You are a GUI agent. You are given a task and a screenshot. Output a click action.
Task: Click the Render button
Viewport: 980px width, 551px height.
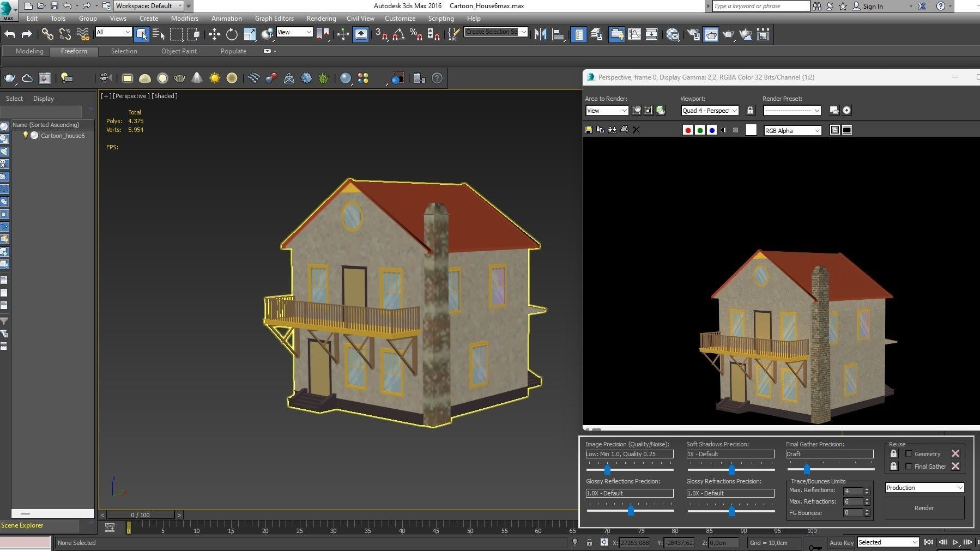coord(924,507)
